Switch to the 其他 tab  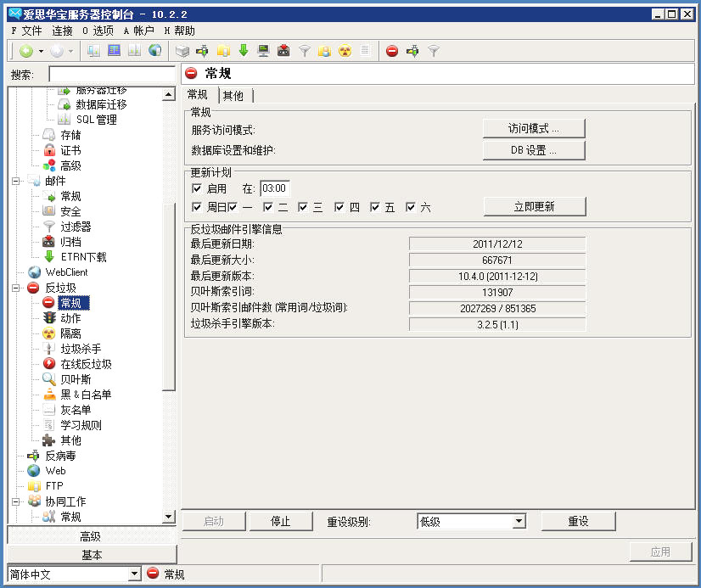pos(233,96)
